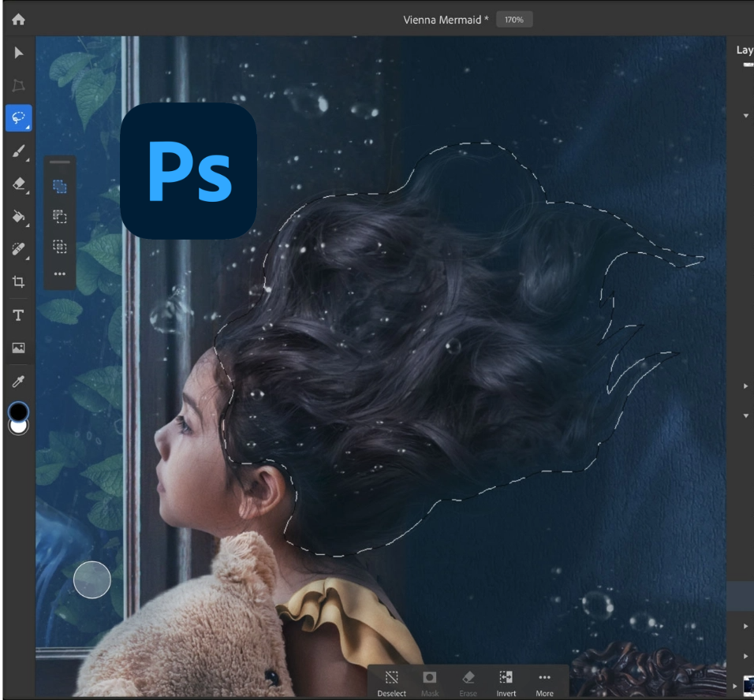Screen dimensions: 754x700
Task: Click the "Lay" panel heading
Action: point(745,50)
